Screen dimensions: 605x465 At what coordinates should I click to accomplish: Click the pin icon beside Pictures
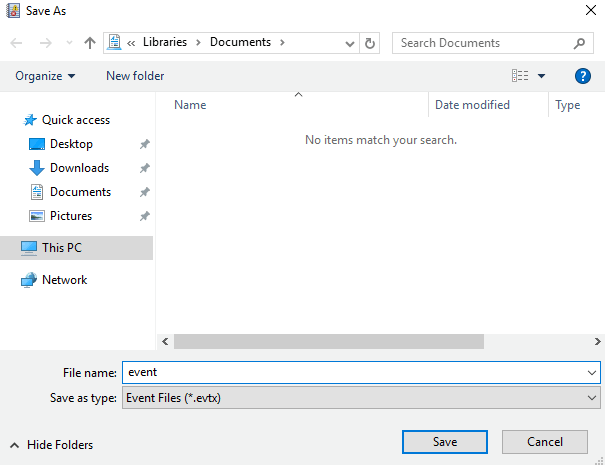(145, 216)
